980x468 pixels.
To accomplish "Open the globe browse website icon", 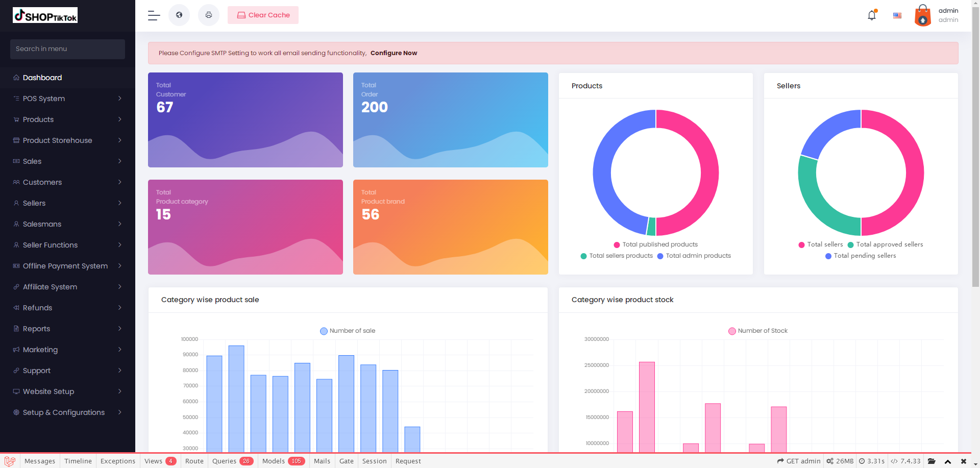I will pyautogui.click(x=179, y=15).
